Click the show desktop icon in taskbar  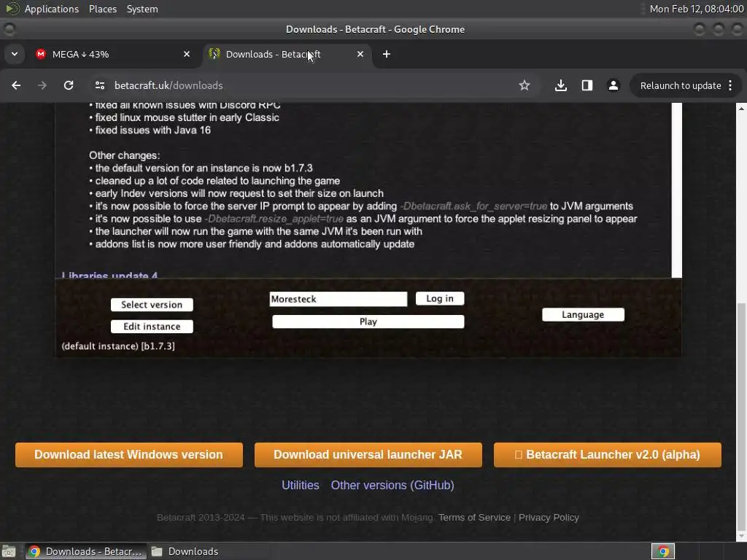[x=9, y=551]
